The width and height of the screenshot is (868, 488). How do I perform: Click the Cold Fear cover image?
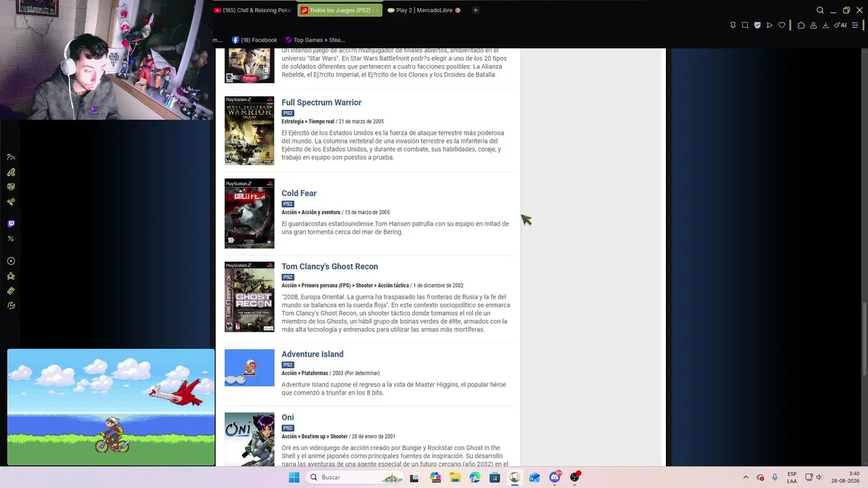pyautogui.click(x=250, y=213)
